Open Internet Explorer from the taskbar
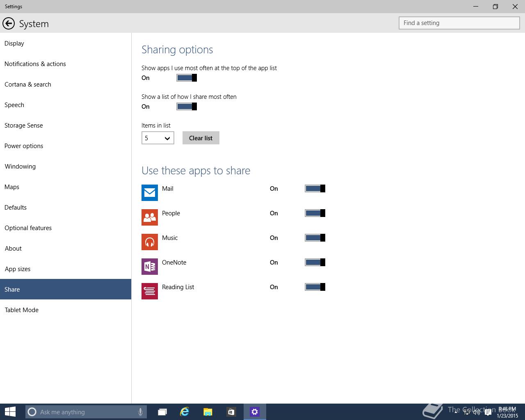This screenshot has height=420, width=525. pos(185,412)
